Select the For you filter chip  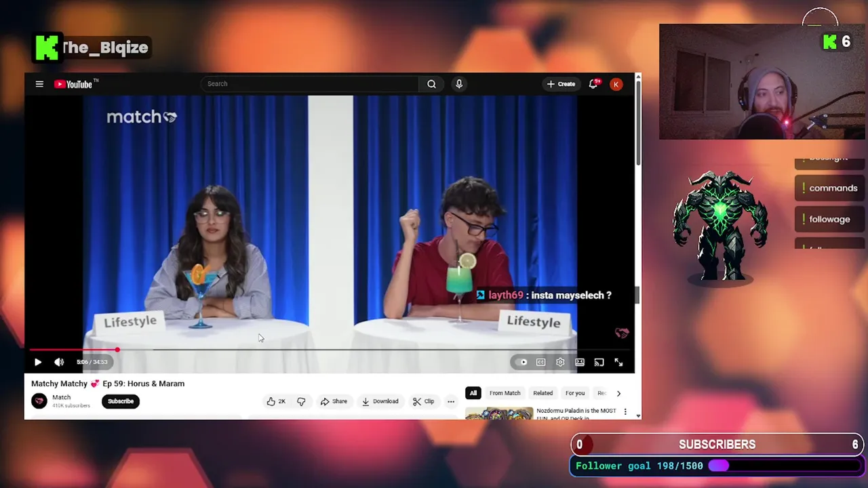tap(575, 393)
